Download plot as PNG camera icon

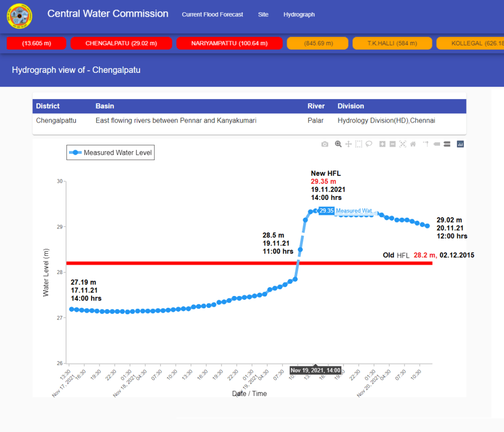coord(325,144)
